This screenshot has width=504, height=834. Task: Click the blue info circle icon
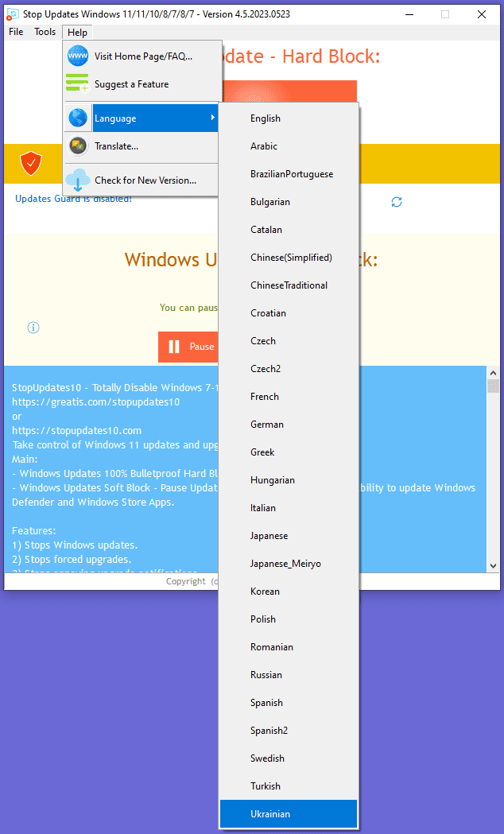(x=33, y=328)
